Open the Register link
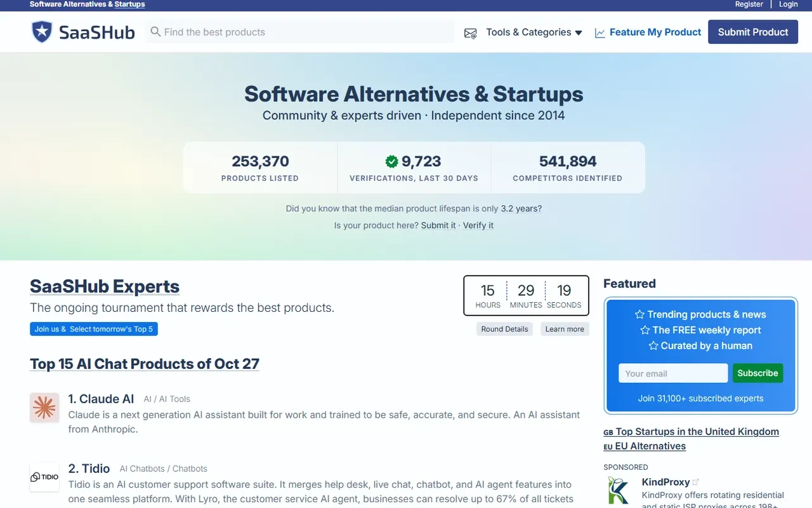Screen dimensions: 812x508 tap(749, 4)
